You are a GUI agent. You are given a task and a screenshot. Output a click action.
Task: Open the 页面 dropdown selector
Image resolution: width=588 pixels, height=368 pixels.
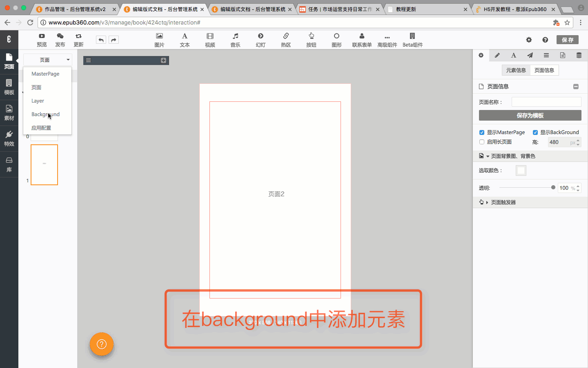point(47,60)
